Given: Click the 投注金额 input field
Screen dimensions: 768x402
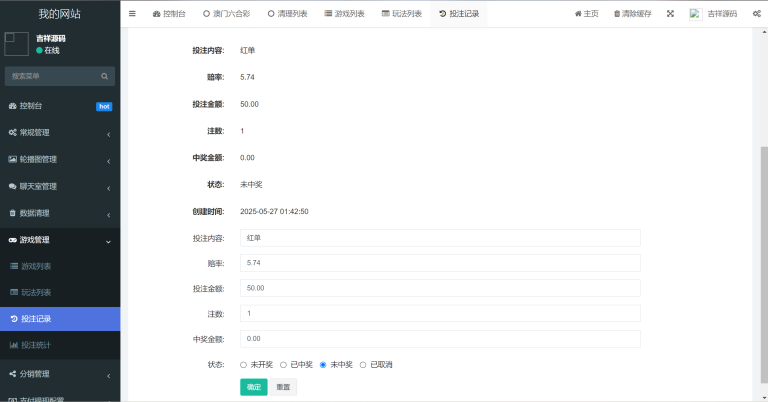Looking at the screenshot, I should tap(440, 288).
